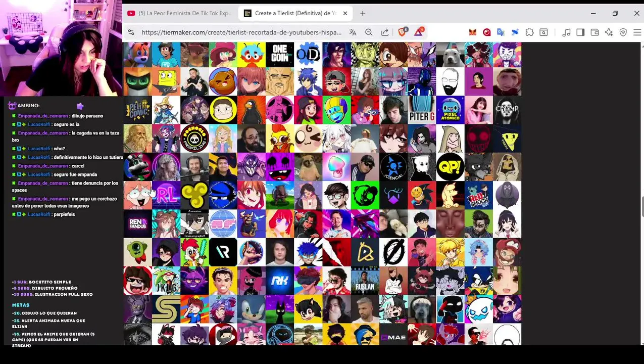
Task: Select the RUSLAN channel thumbnail
Action: pos(365,281)
